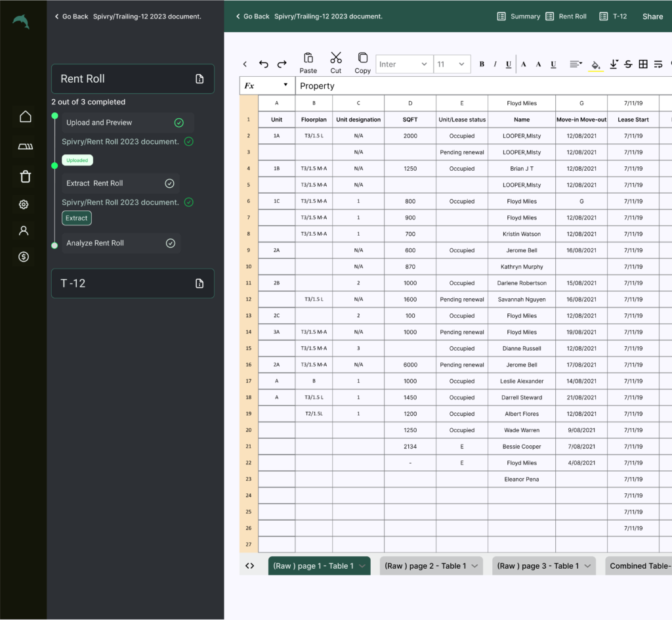Open the T-12 section card
The width and height of the screenshot is (672, 620).
tap(133, 284)
